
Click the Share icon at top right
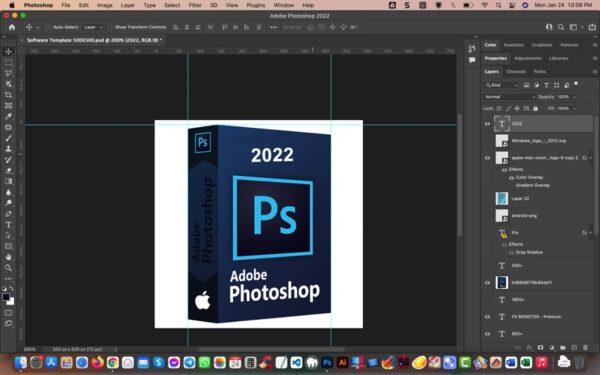coord(592,27)
